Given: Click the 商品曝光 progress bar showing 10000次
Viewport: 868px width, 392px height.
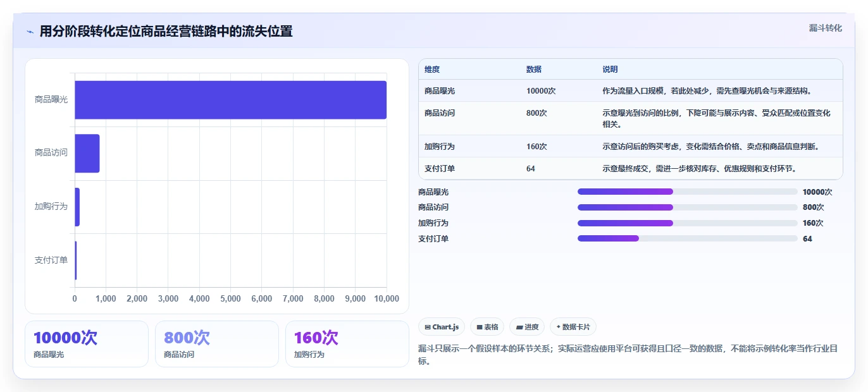Looking at the screenshot, I should click(x=688, y=192).
